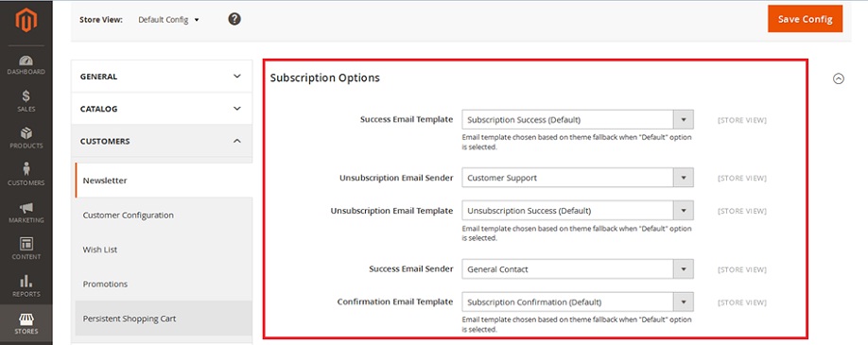Open the Unsubscription Email Sender dropdown
Viewport: 868px width, 345px height.
(578, 178)
